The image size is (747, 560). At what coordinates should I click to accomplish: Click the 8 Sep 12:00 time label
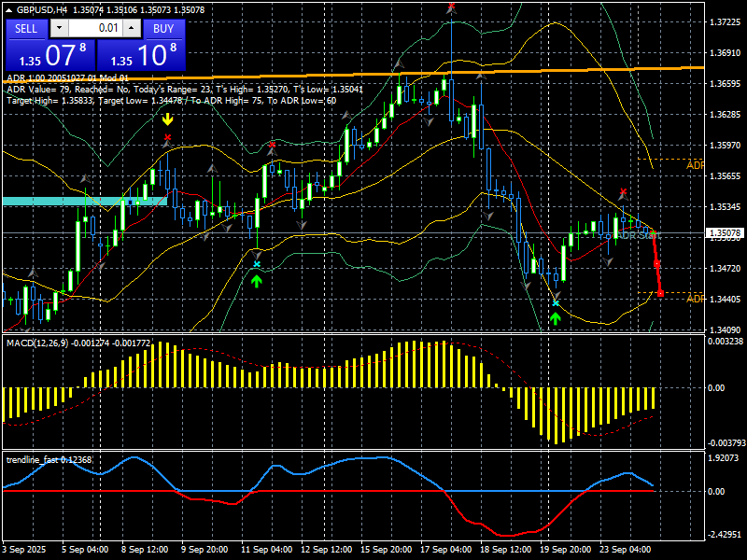tap(145, 549)
